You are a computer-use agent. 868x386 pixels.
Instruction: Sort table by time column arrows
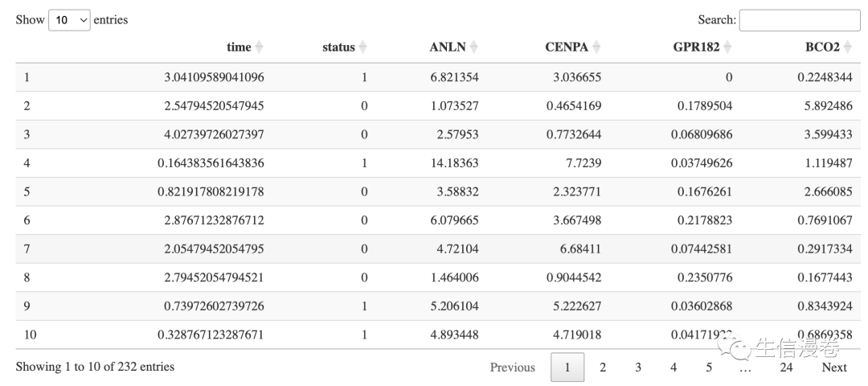(259, 47)
